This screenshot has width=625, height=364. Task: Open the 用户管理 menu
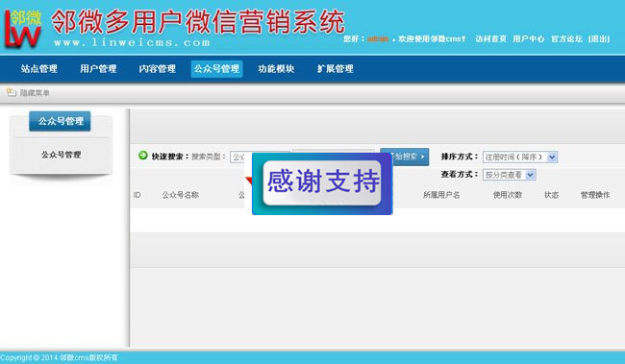tap(98, 69)
